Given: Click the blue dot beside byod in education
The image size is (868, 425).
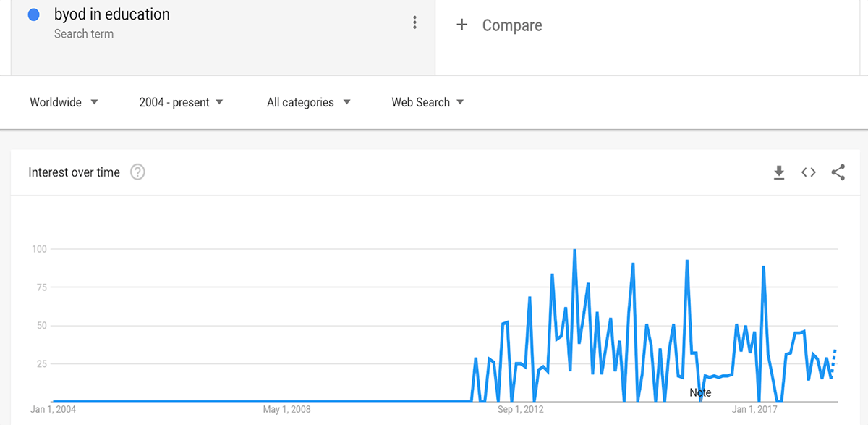Looking at the screenshot, I should click(33, 14).
